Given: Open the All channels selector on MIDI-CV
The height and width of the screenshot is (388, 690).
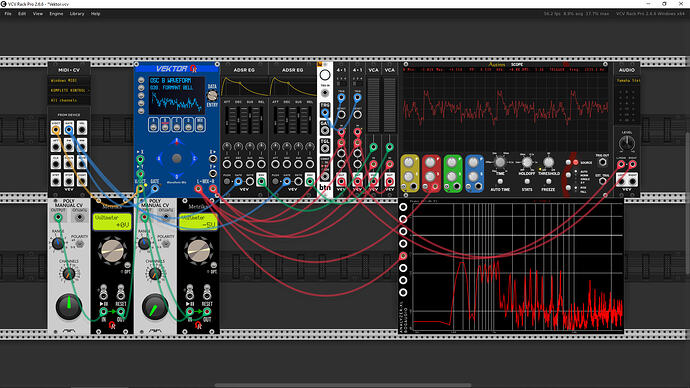Looking at the screenshot, I should [69, 100].
